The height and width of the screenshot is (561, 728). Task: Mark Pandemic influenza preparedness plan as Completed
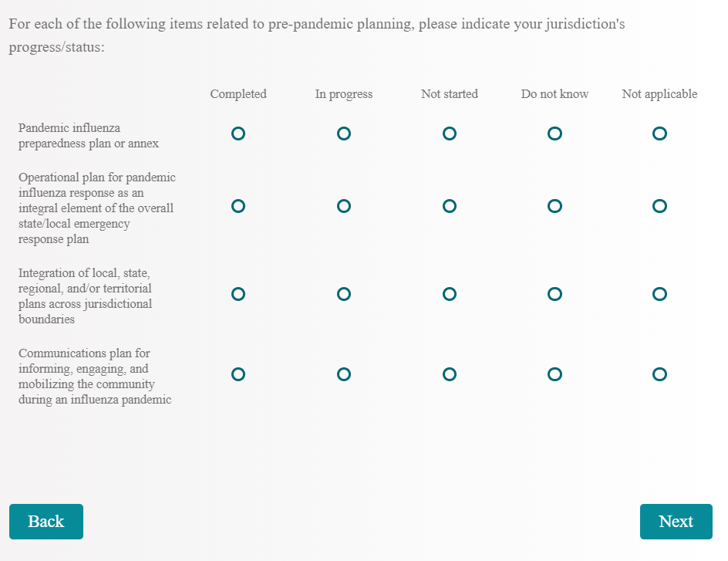(238, 133)
